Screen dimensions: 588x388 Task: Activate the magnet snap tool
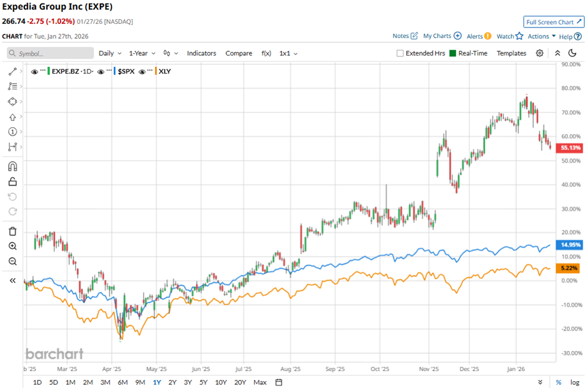[x=12, y=166]
